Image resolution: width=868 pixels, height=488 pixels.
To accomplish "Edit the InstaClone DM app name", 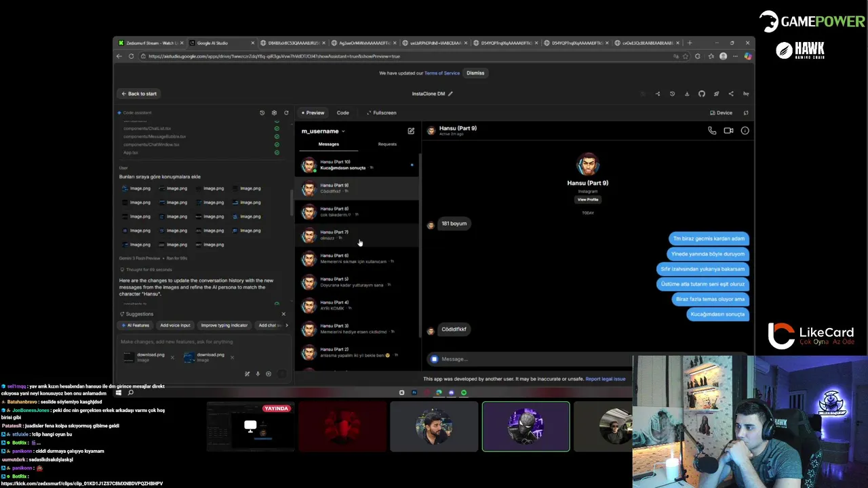I will [450, 94].
